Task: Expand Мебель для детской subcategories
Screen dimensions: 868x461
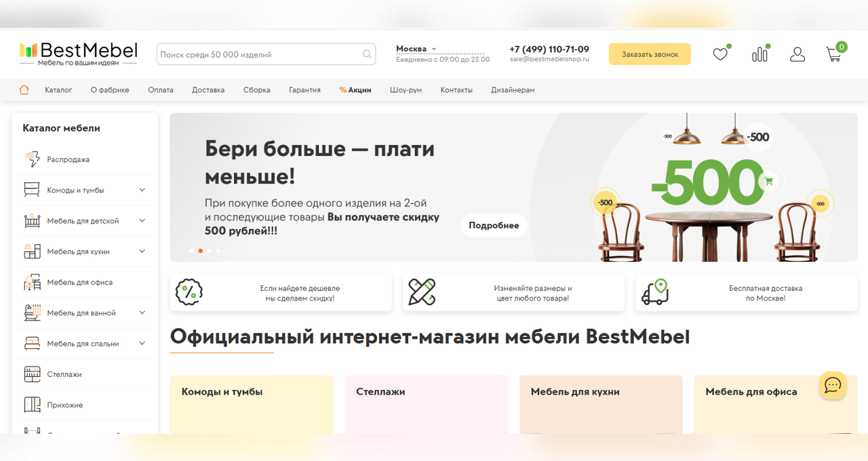Action: (142, 221)
